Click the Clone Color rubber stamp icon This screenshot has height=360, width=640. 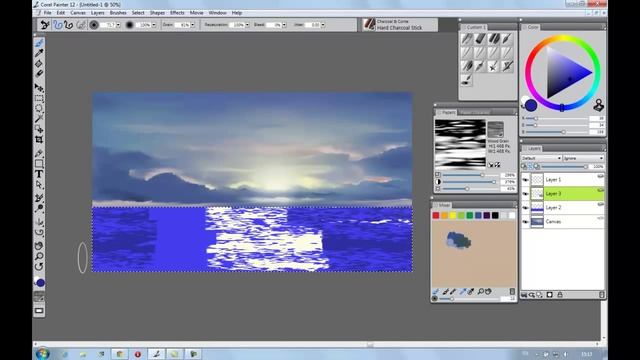[x=598, y=105]
